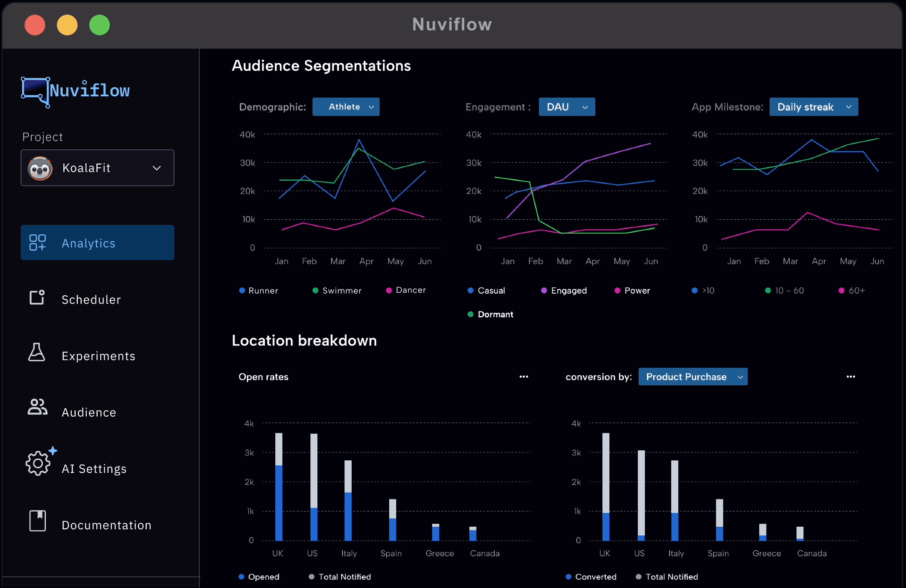Select the Product Purchase conversion selector
Image resolution: width=906 pixels, height=588 pixels.
coord(692,377)
